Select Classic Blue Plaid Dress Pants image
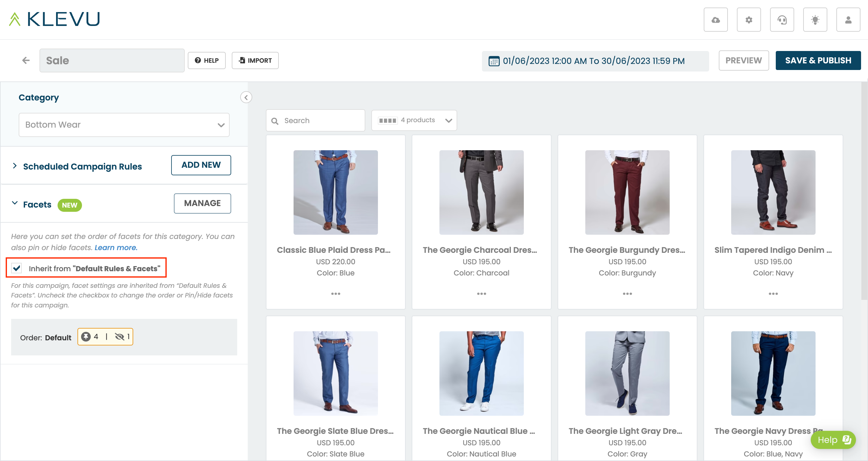 coord(336,192)
